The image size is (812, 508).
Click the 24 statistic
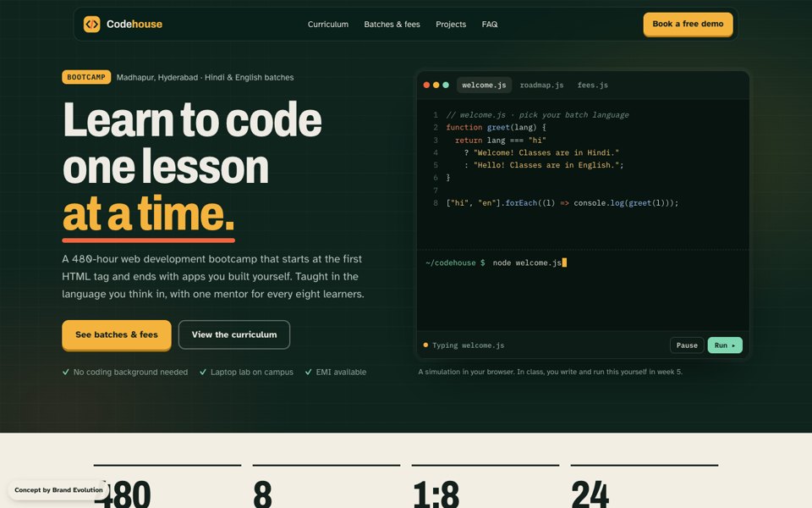(590, 494)
